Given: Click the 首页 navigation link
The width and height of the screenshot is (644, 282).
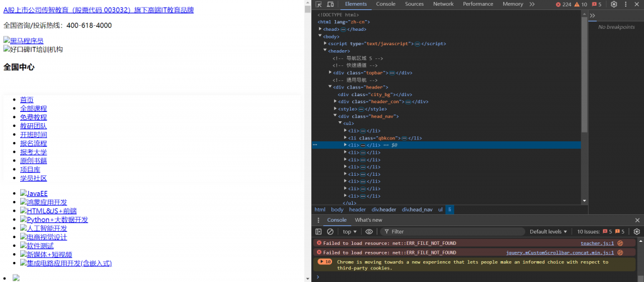Looking at the screenshot, I should (26, 100).
